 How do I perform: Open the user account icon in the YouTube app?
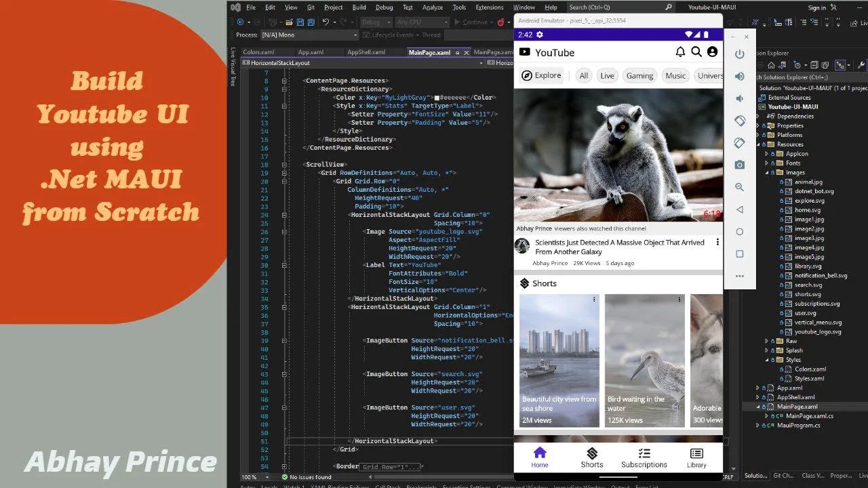tap(712, 52)
